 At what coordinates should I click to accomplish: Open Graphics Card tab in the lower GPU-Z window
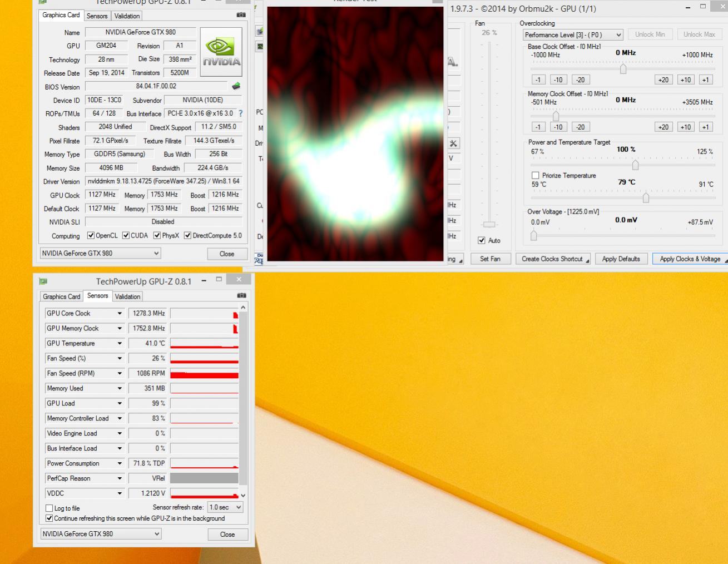point(62,296)
